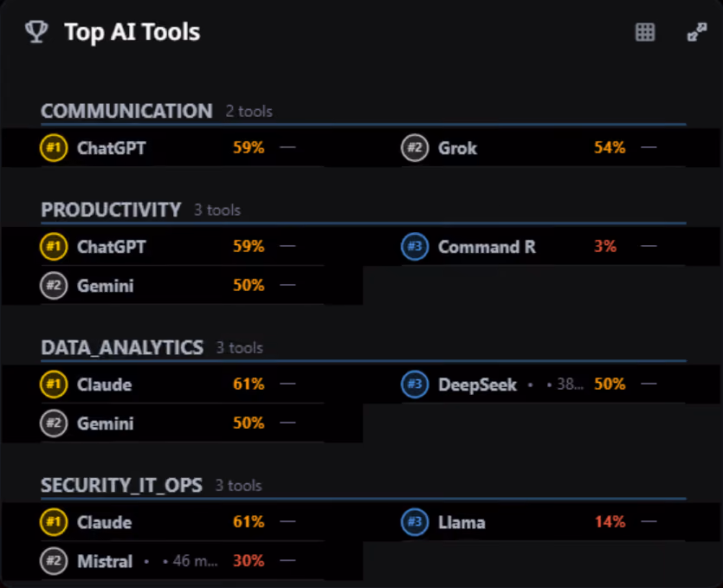Click the trophy icon beside the title

click(36, 32)
